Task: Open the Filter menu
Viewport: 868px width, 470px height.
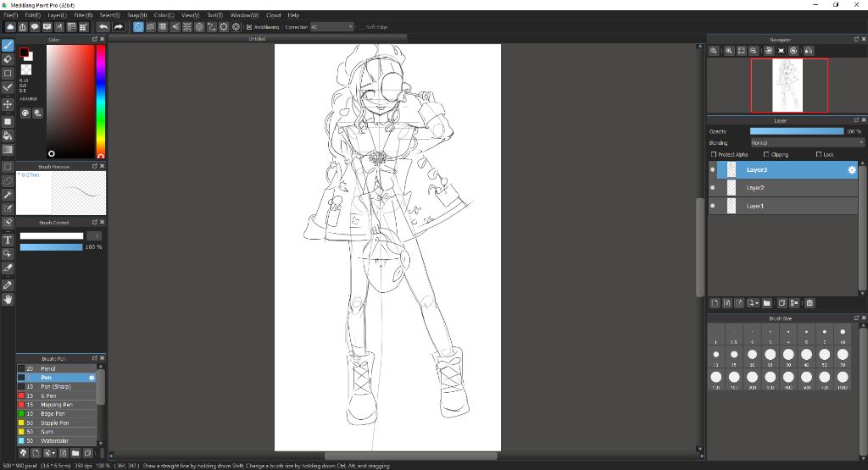Action: 84,15
